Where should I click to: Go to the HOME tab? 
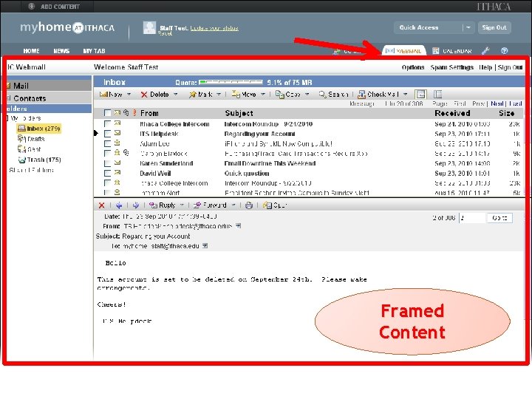tap(31, 51)
